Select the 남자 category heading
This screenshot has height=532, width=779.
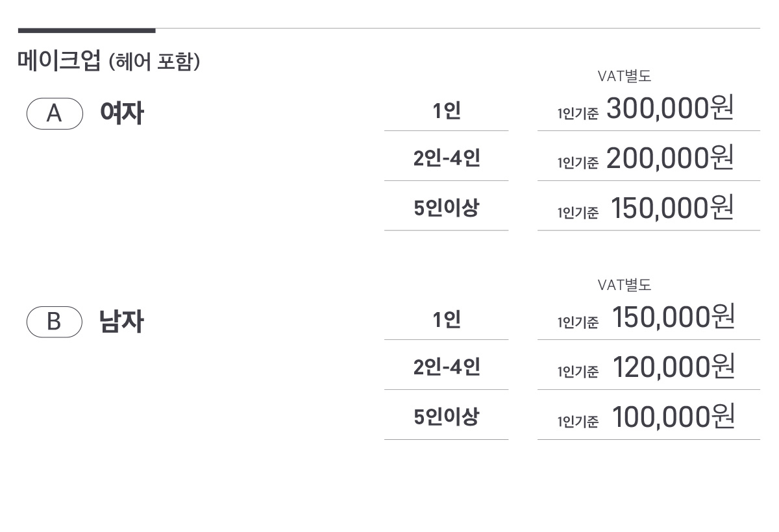121,322
